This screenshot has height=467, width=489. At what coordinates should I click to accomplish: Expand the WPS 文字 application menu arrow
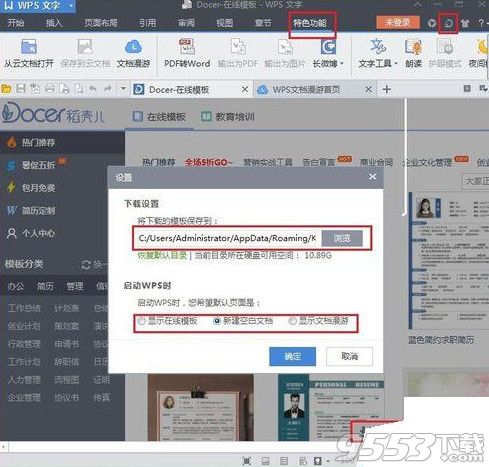click(71, 6)
